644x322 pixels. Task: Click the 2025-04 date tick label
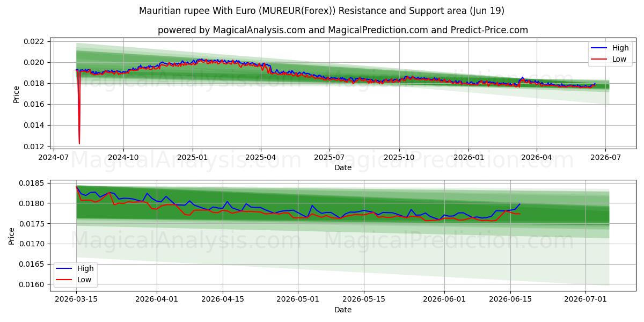pyautogui.click(x=261, y=157)
